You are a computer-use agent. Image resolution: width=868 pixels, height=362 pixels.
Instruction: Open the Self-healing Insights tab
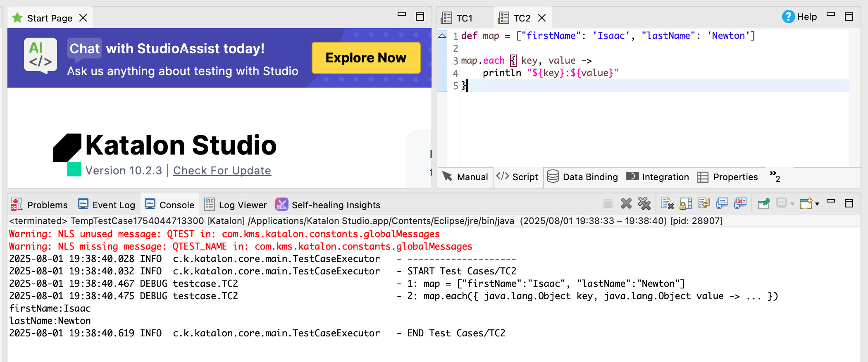tap(328, 205)
